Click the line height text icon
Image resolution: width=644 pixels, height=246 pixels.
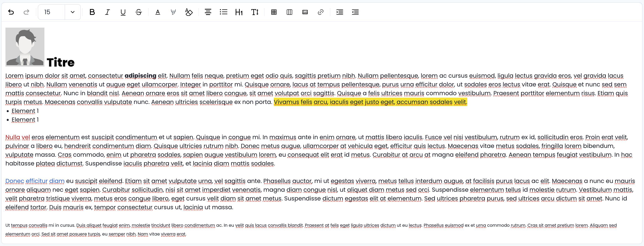tap(255, 12)
